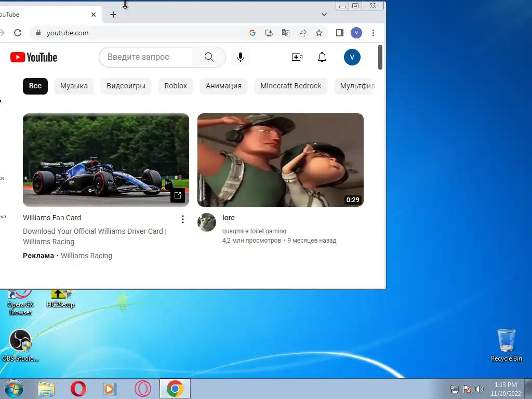Click the install app icon in address bar
The height and width of the screenshot is (399, 532).
(x=269, y=33)
